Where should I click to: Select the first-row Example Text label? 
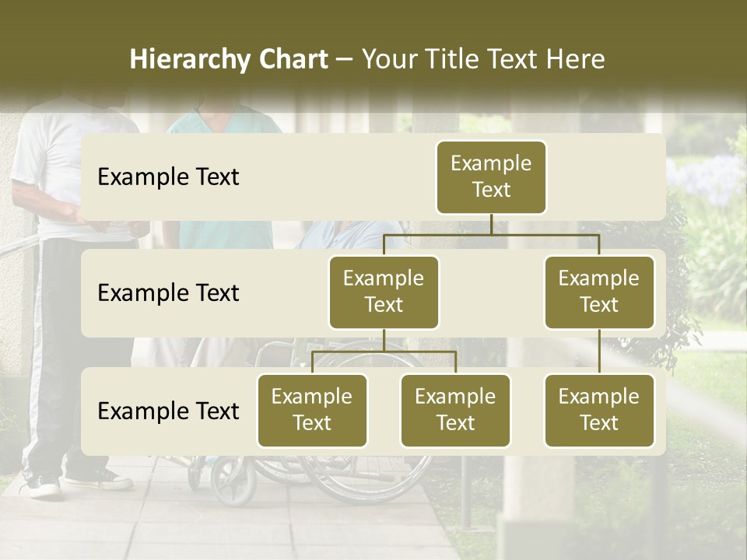pos(167,177)
